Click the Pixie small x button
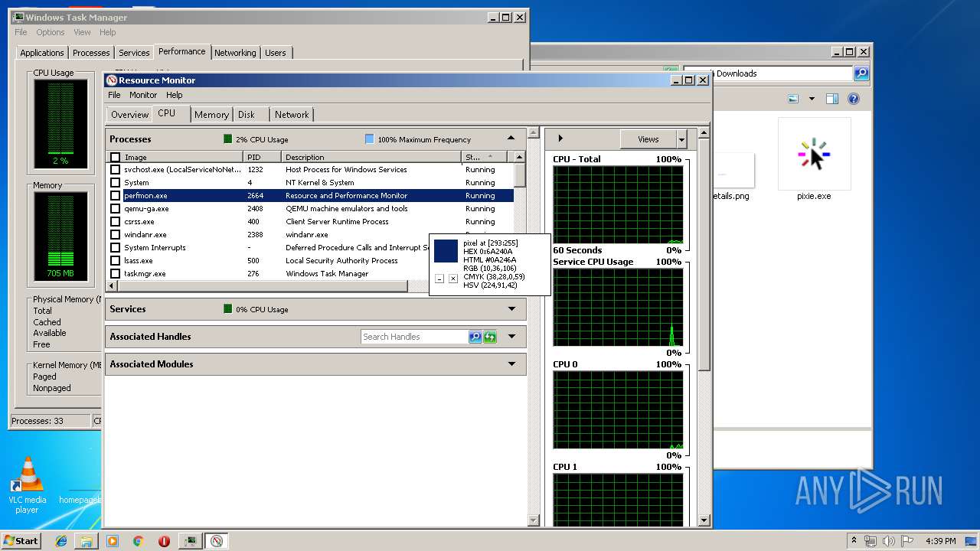The width and height of the screenshot is (980, 551). [x=453, y=279]
